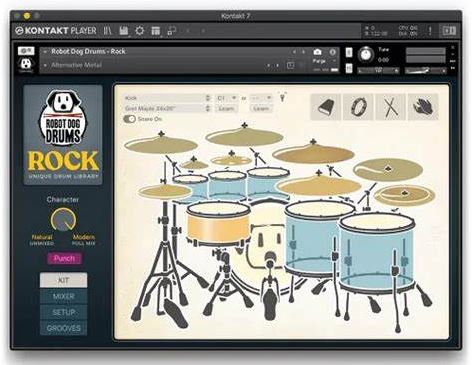Open the Kontakt library browser icon
The width and height of the screenshot is (472, 365).
coord(107,31)
